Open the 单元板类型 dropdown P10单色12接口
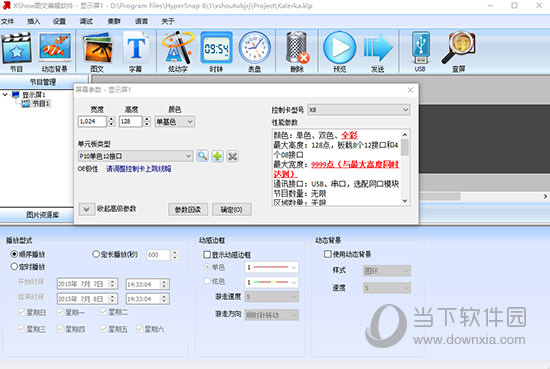This screenshot has width=550, height=369. point(135,156)
